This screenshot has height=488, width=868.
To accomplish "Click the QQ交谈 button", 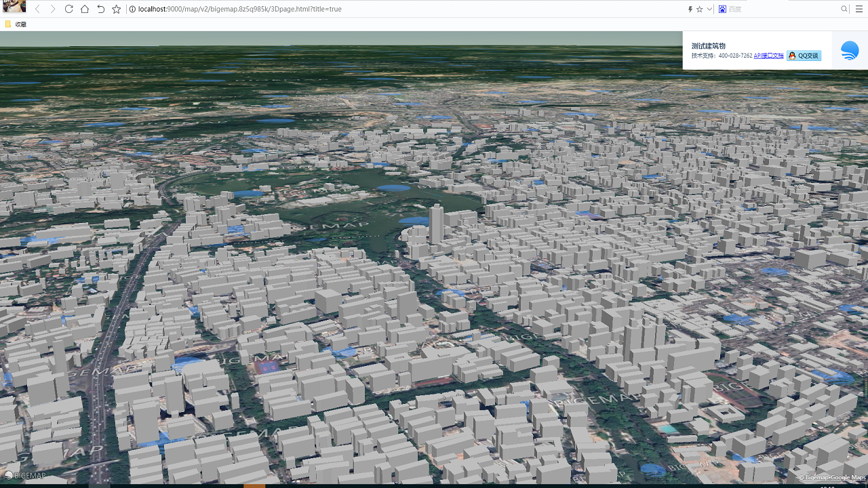I will [x=804, y=56].
